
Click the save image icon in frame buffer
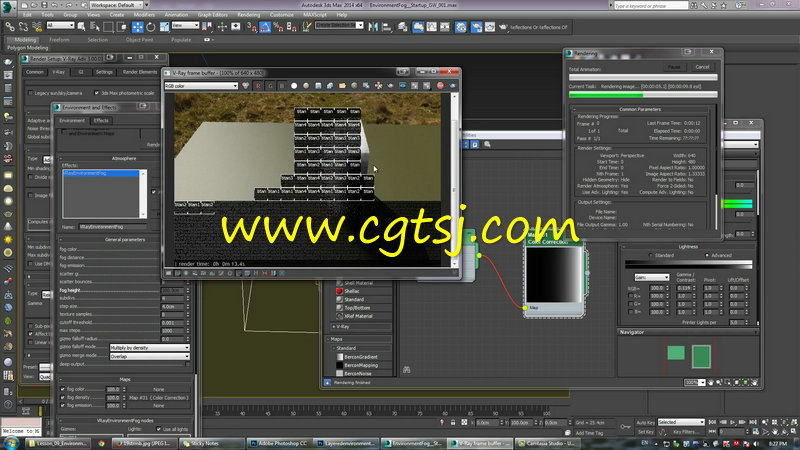click(318, 86)
